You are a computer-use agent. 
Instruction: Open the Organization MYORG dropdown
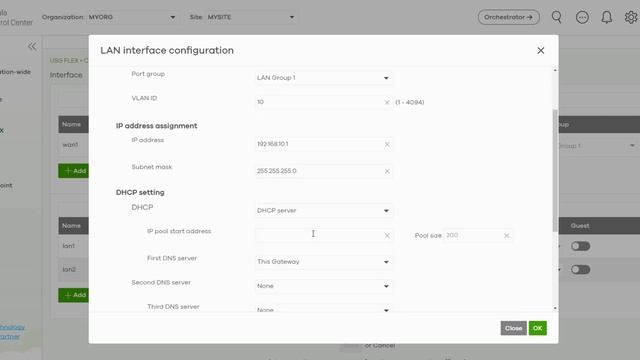click(x=132, y=17)
